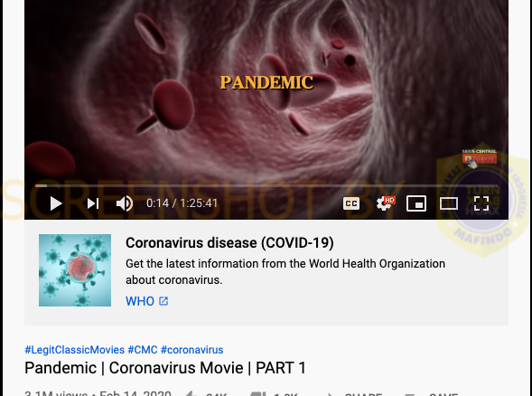Activate the miniplayer icon
532x396 pixels.
tap(416, 203)
